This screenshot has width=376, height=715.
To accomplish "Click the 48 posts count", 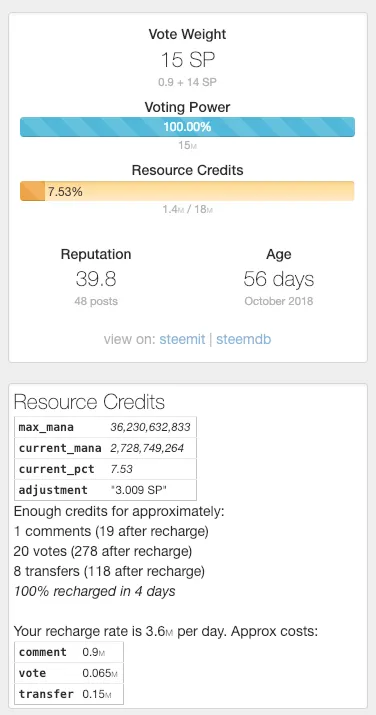I will tap(96, 301).
